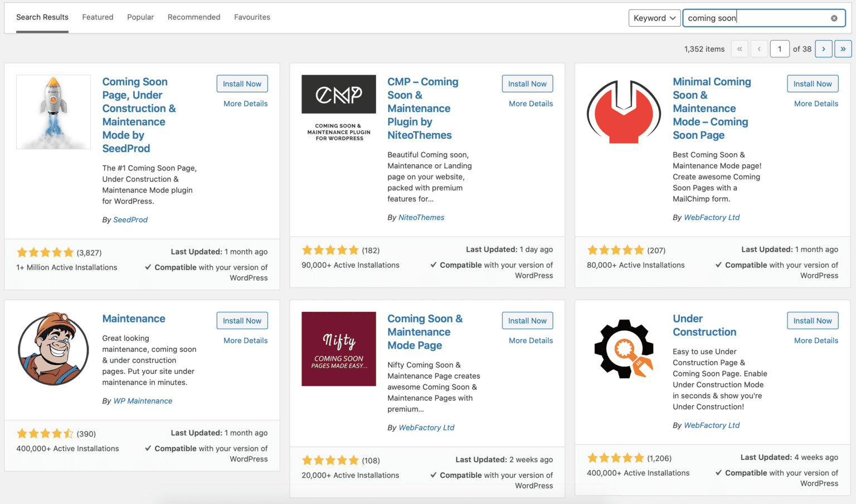The width and height of the screenshot is (856, 504).
Task: Click the SeedProd rocket plugin logo
Action: coord(53,111)
